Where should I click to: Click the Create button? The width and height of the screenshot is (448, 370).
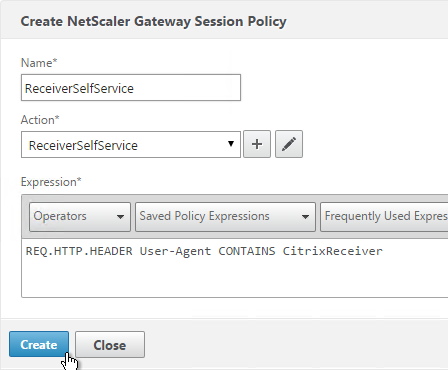[x=39, y=344]
